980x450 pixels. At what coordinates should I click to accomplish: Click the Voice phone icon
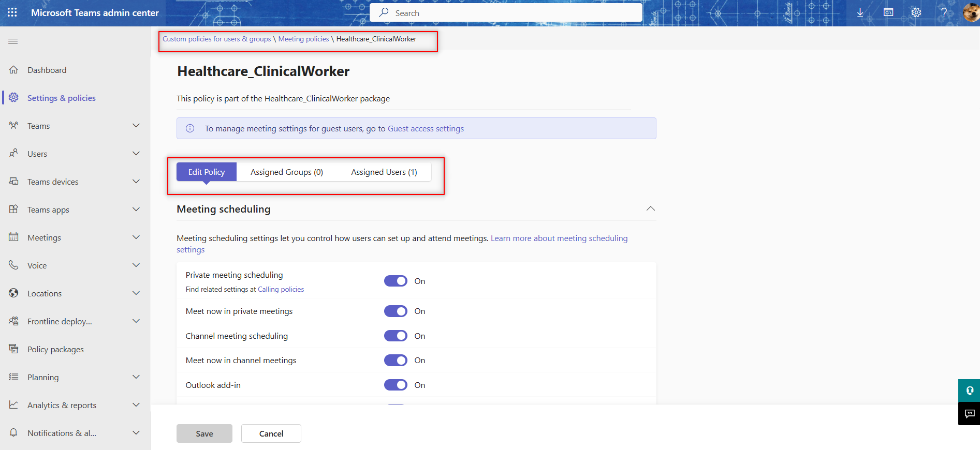(x=14, y=265)
